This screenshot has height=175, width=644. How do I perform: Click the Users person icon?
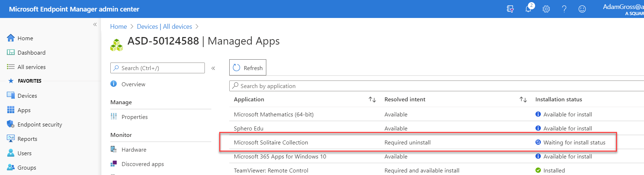coord(11,153)
